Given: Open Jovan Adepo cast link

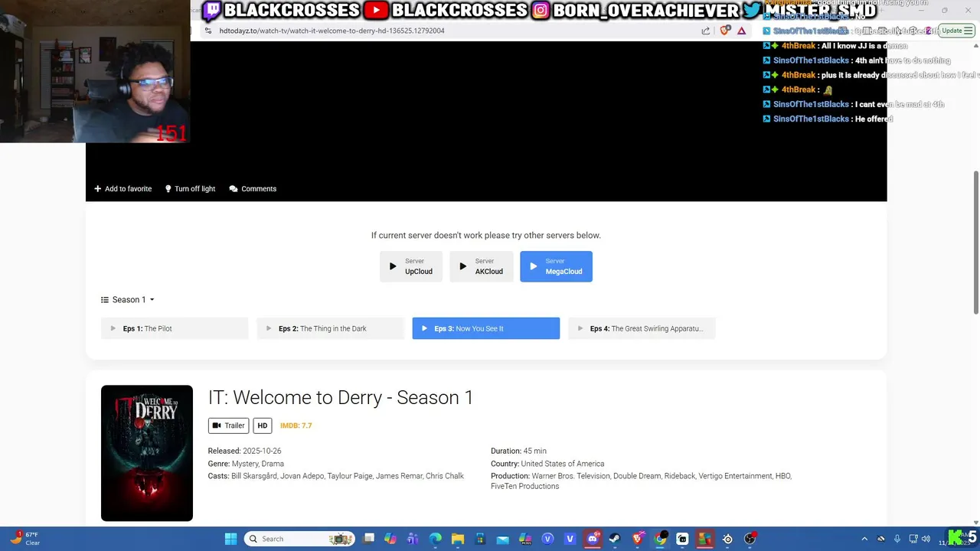Looking at the screenshot, I should tap(302, 476).
